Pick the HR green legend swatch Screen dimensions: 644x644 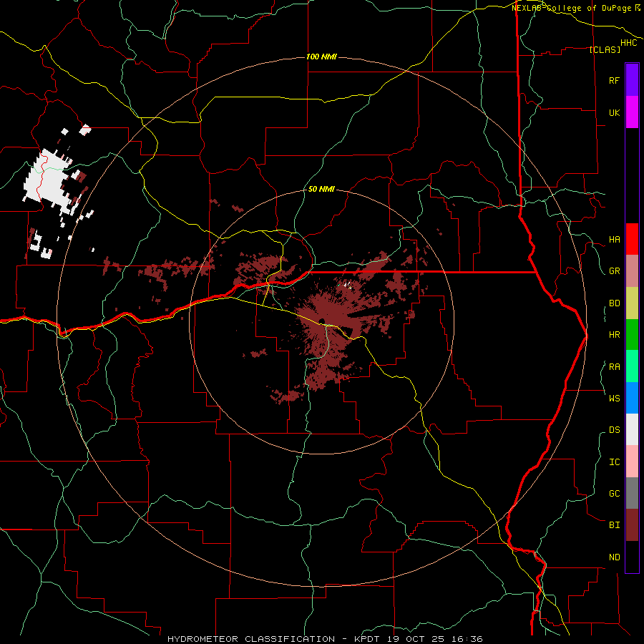click(x=632, y=335)
